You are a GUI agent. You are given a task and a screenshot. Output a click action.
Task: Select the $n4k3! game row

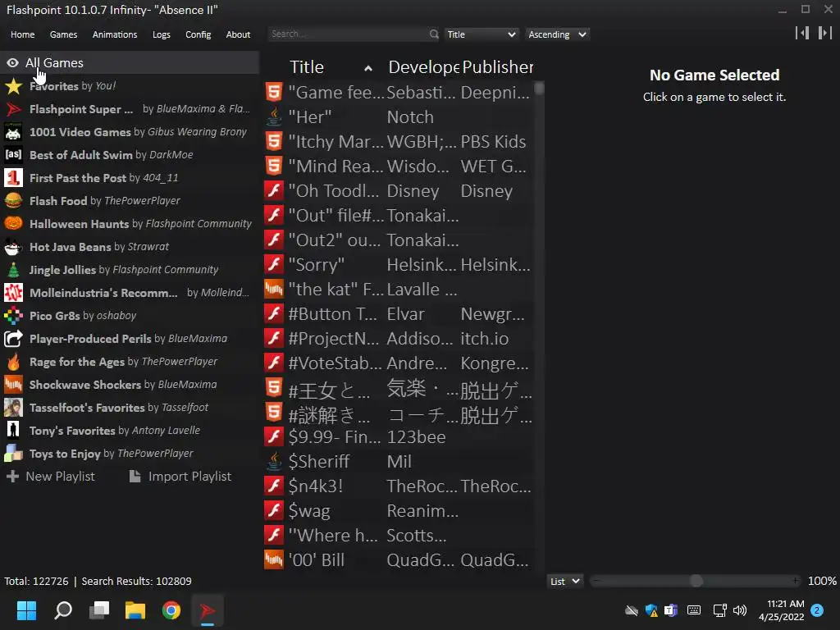point(399,486)
